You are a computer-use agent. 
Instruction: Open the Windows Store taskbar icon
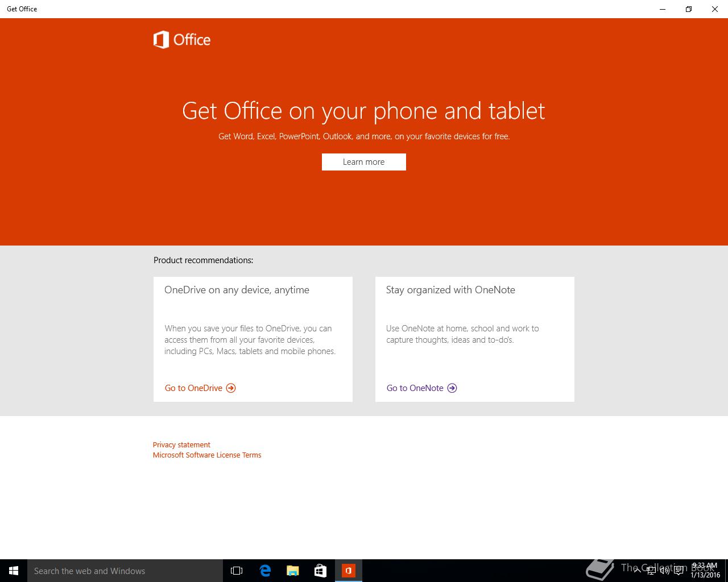pyautogui.click(x=321, y=571)
